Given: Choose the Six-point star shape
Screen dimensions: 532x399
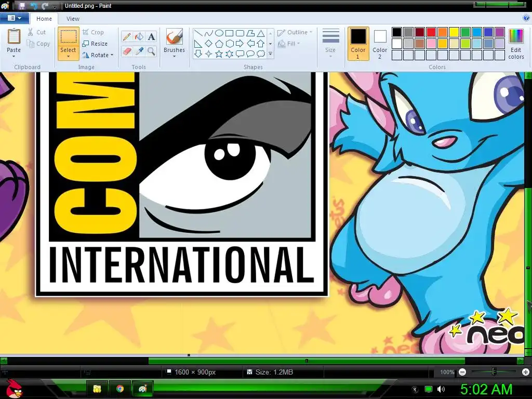Looking at the screenshot, I should tap(230, 54).
